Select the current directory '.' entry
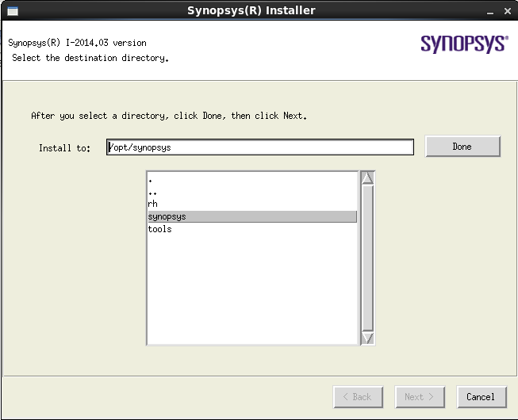 click(x=252, y=180)
